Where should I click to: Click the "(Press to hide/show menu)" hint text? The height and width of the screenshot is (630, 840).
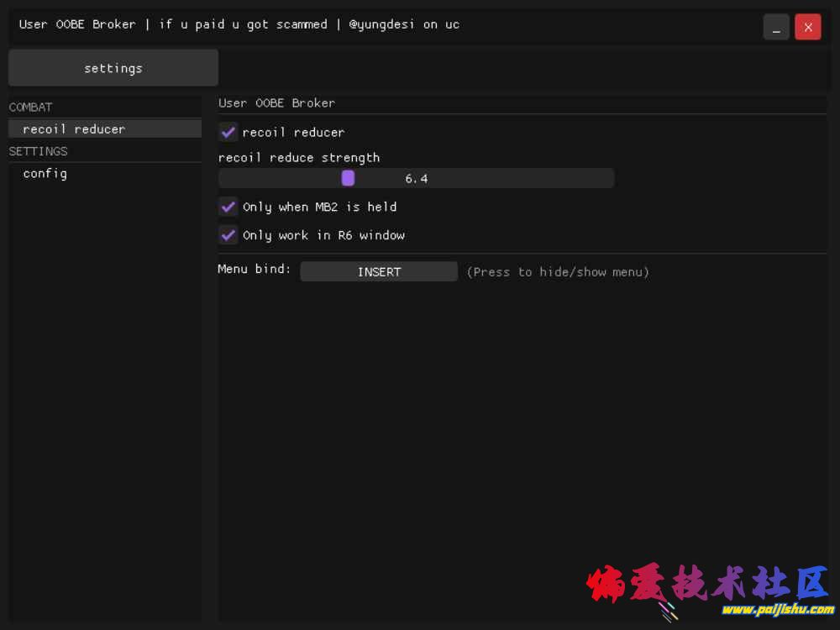click(558, 271)
